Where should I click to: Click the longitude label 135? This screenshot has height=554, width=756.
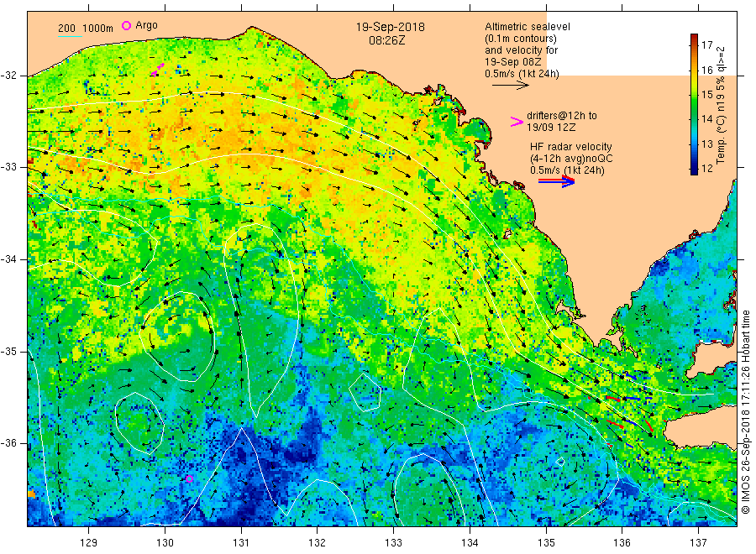coord(546,543)
